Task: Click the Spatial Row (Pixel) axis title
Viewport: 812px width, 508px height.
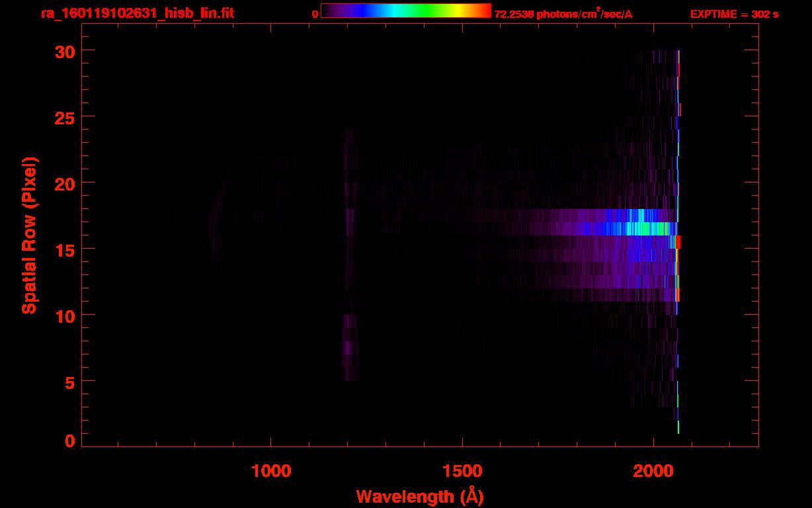Action: point(29,235)
